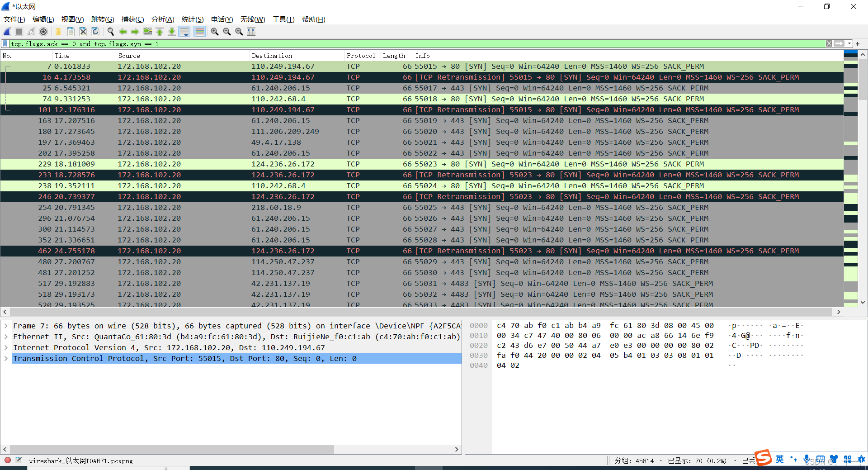Add a filter button with plus icon
The width and height of the screenshot is (868, 470).
[x=858, y=44]
